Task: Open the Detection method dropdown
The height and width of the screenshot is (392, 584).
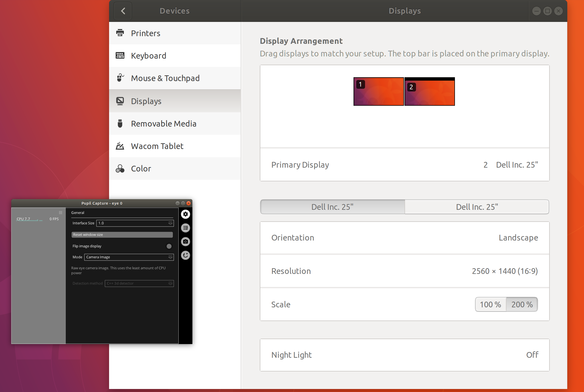Action: pyautogui.click(x=139, y=284)
